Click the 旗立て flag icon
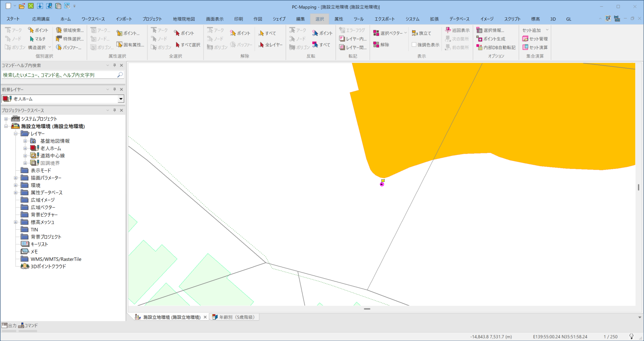The width and height of the screenshot is (644, 341). click(415, 33)
